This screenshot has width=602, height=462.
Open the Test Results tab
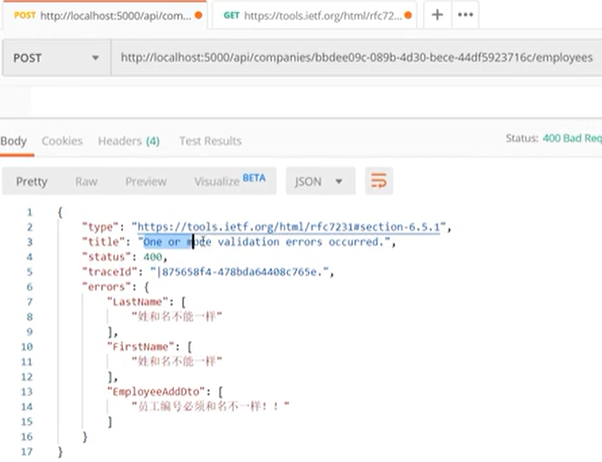tap(210, 141)
